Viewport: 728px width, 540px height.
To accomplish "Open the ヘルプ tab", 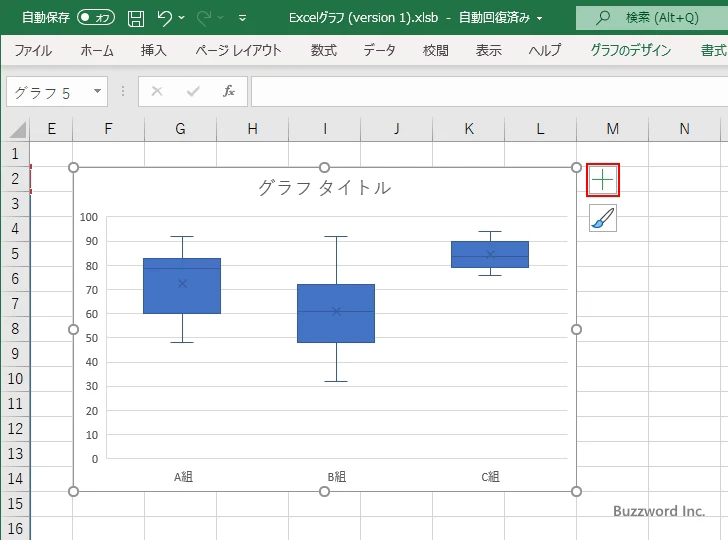I will 545,50.
